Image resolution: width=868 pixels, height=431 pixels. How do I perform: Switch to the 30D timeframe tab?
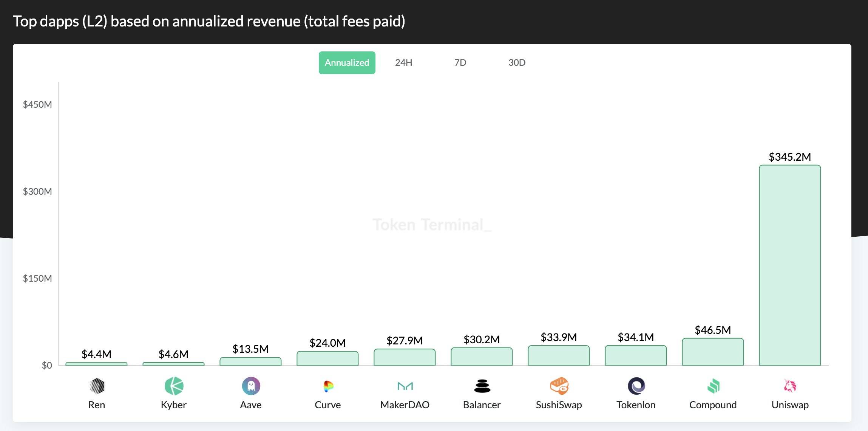point(517,63)
